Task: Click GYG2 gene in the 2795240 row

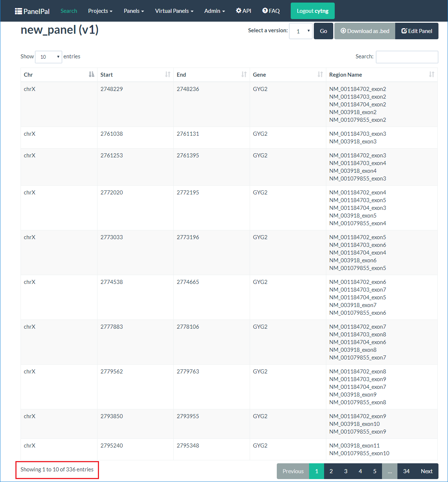Action: pyautogui.click(x=260, y=446)
